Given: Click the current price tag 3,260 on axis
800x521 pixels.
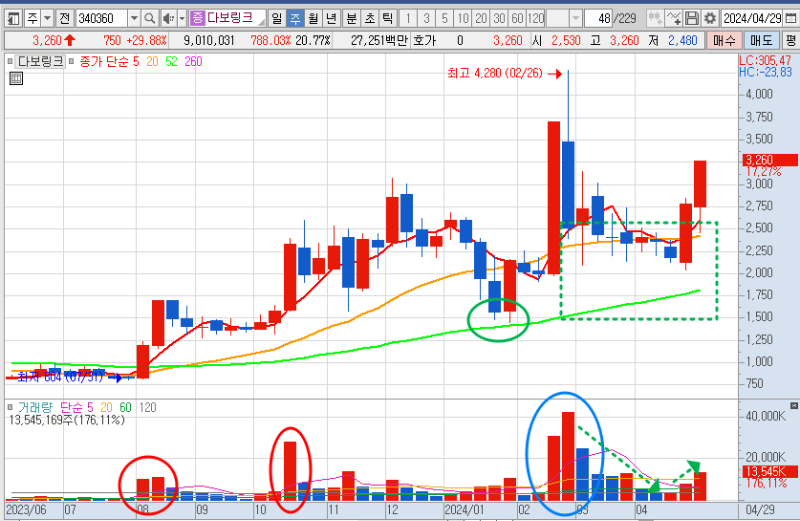Looking at the screenshot, I should pos(770,160).
